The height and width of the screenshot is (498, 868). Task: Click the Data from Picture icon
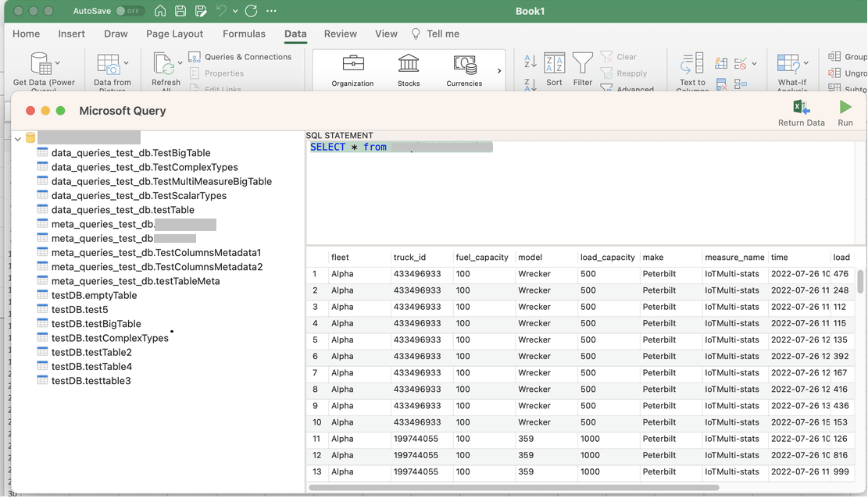(x=109, y=64)
